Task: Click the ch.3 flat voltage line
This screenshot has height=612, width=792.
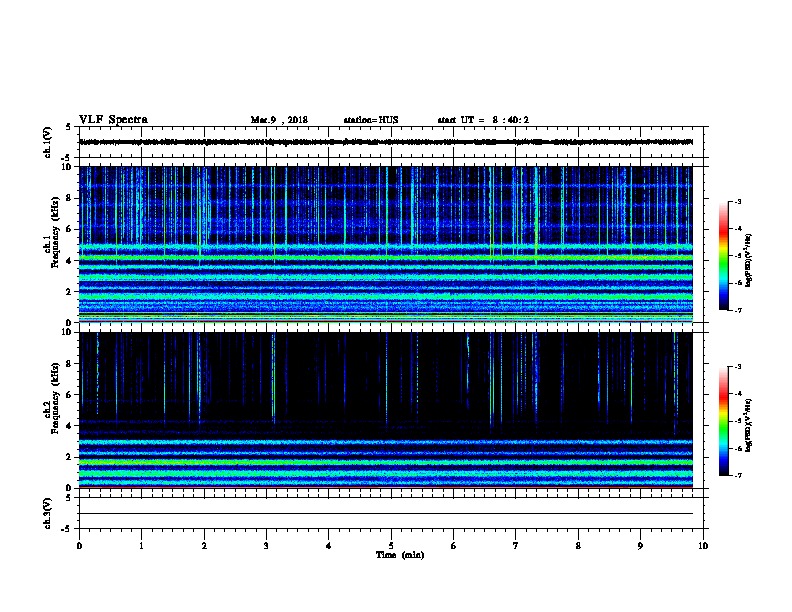Action: [386, 514]
